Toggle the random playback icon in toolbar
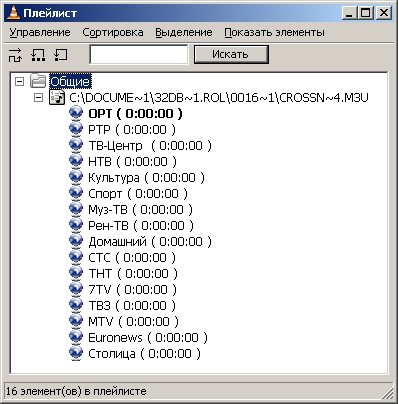Image resolution: width=398 pixels, height=404 pixels. coord(15,55)
